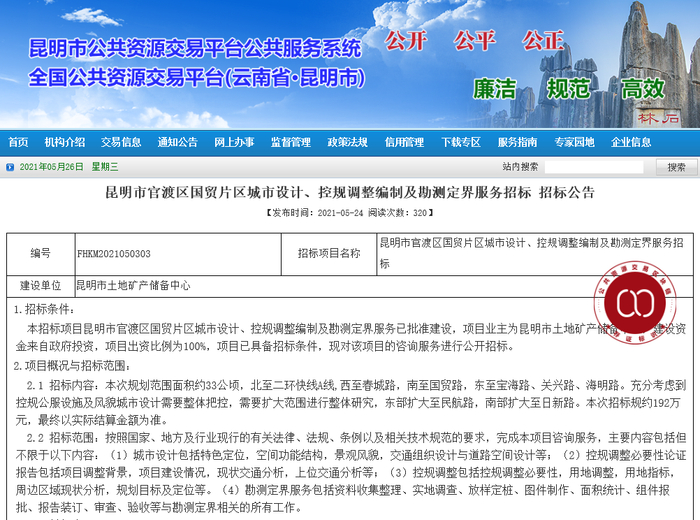Go to 政策法规 section
Screen dimensions: 700x520
click(x=348, y=142)
